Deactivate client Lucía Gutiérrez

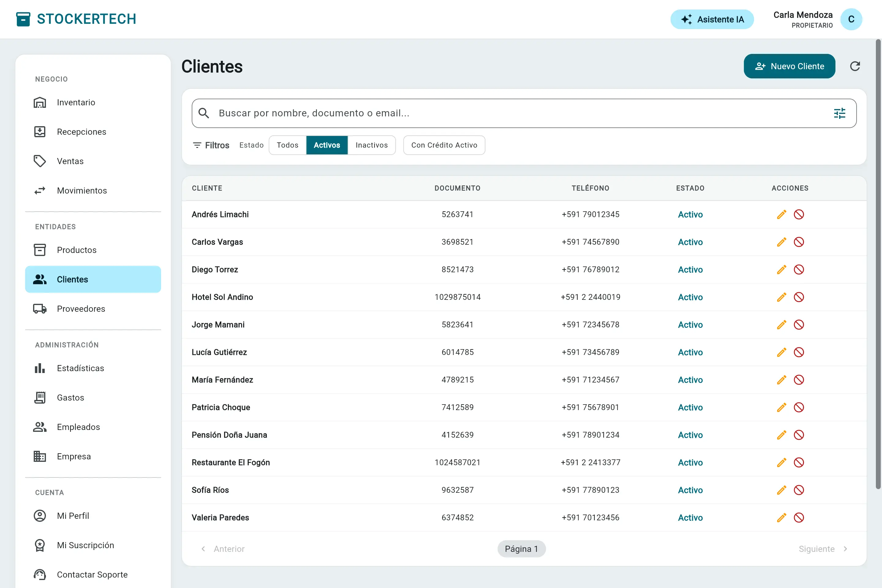[799, 352]
